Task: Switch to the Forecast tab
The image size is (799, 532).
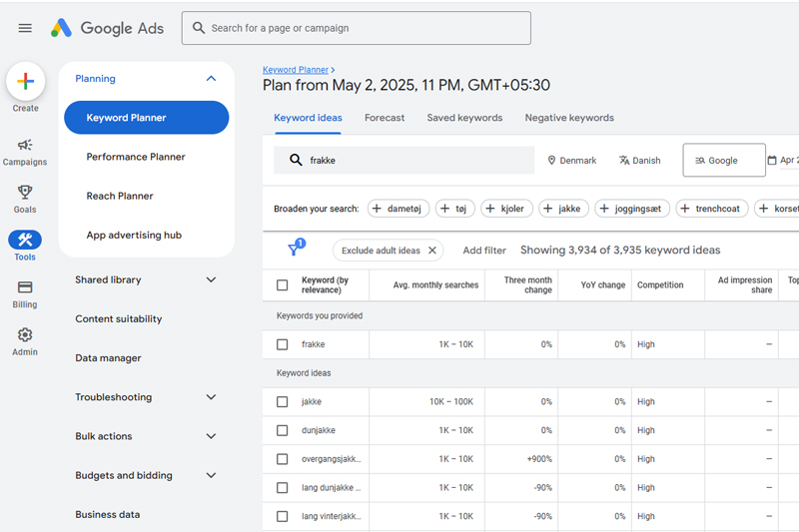Action: click(x=385, y=118)
